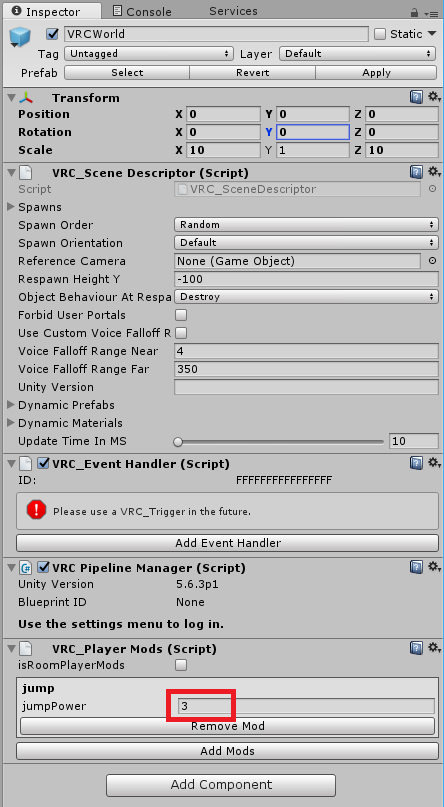
Task: Click the Update Time In MS slider handle
Action: click(178, 441)
